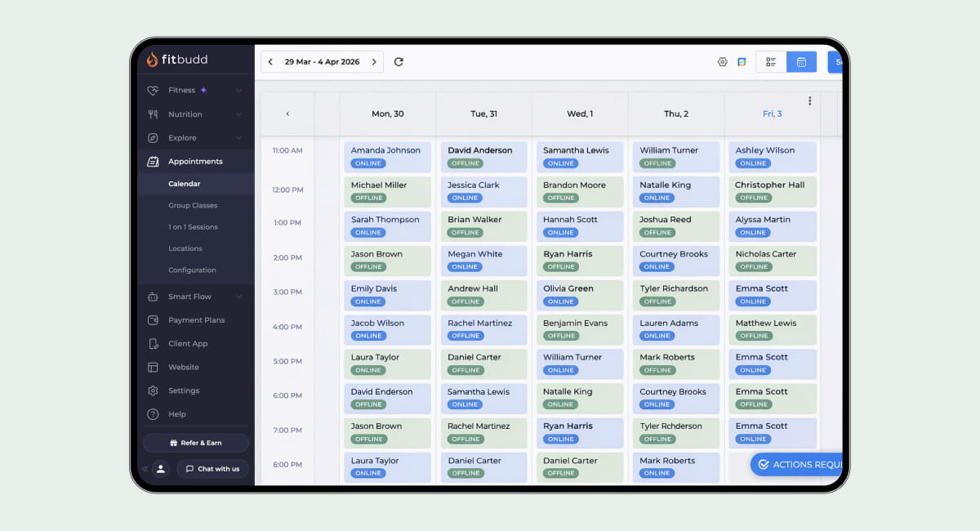The width and height of the screenshot is (980, 531).
Task: Go to next week arrow
Action: [374, 62]
